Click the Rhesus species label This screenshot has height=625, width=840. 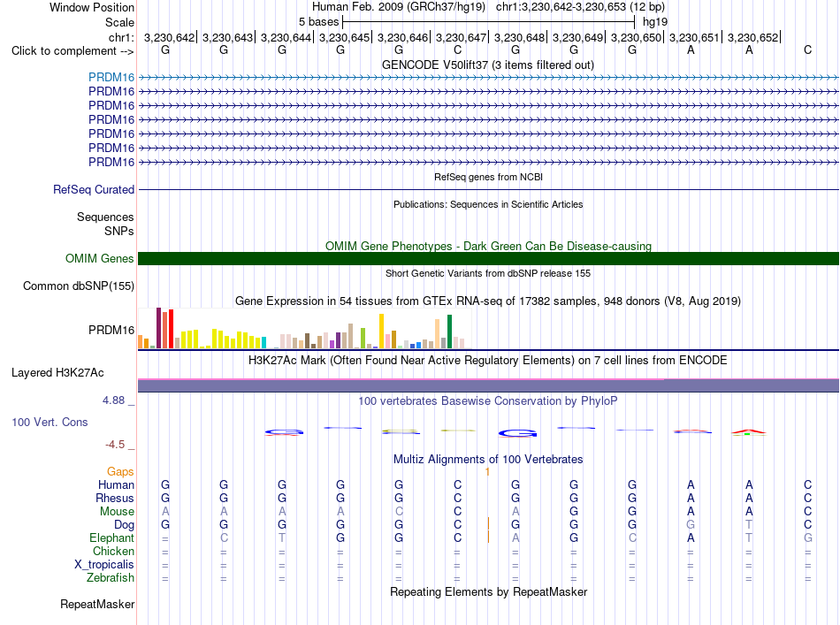(115, 498)
